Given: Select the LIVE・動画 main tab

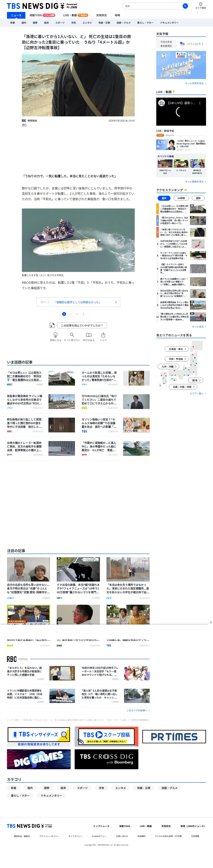Looking at the screenshot, I should 75,15.
